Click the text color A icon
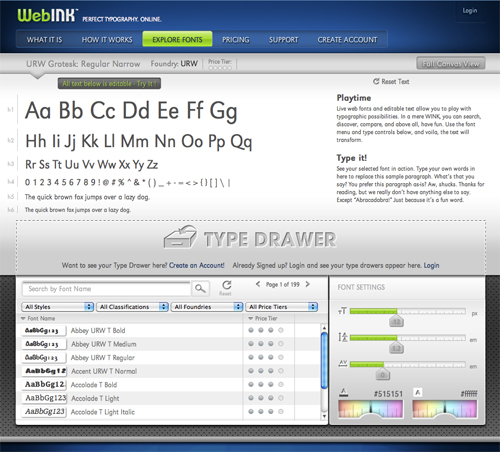This screenshot has width=500, height=452. click(343, 392)
